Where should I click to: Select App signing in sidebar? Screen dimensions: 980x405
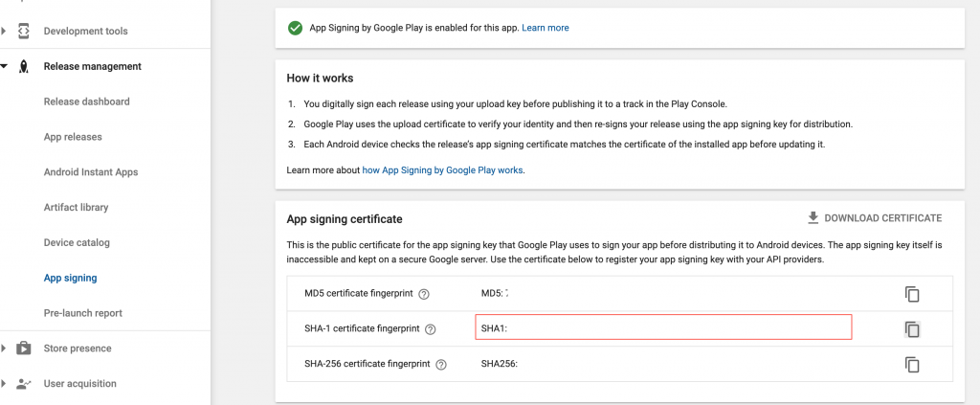click(70, 278)
